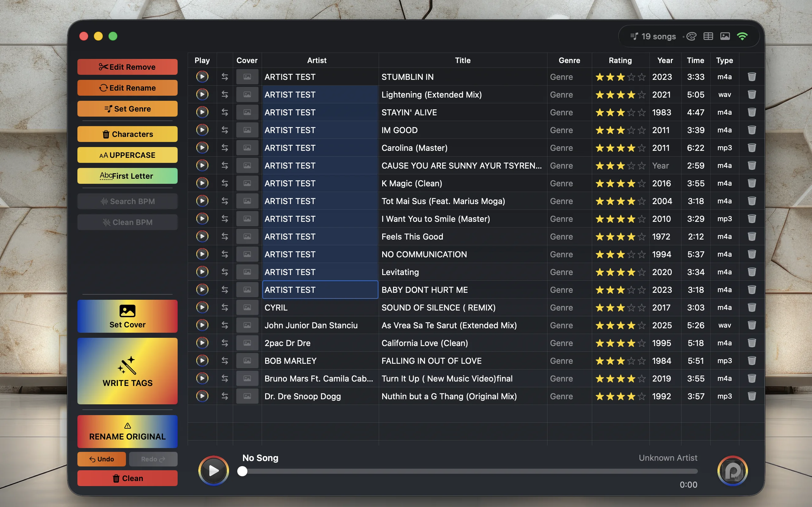812x507 pixels.
Task: Swap artist and title for CYRIL row
Action: 225,307
